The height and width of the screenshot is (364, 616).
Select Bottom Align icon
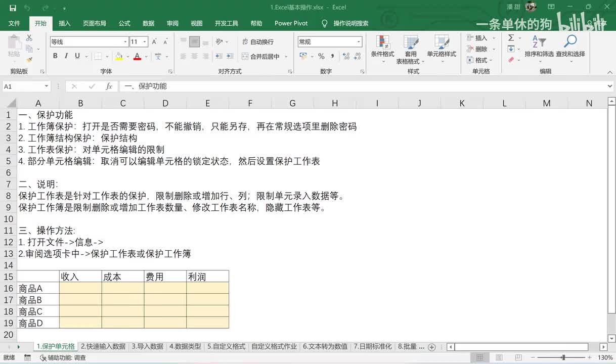[x=205, y=41]
